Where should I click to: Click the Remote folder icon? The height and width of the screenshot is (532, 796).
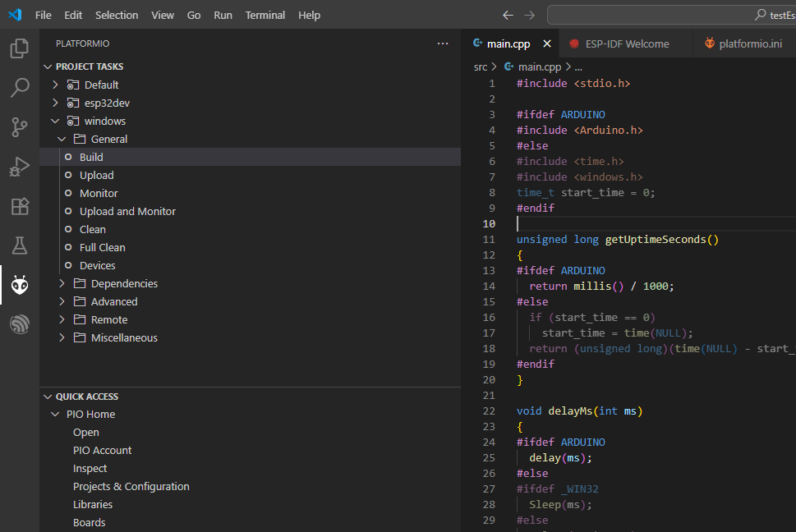tap(80, 319)
